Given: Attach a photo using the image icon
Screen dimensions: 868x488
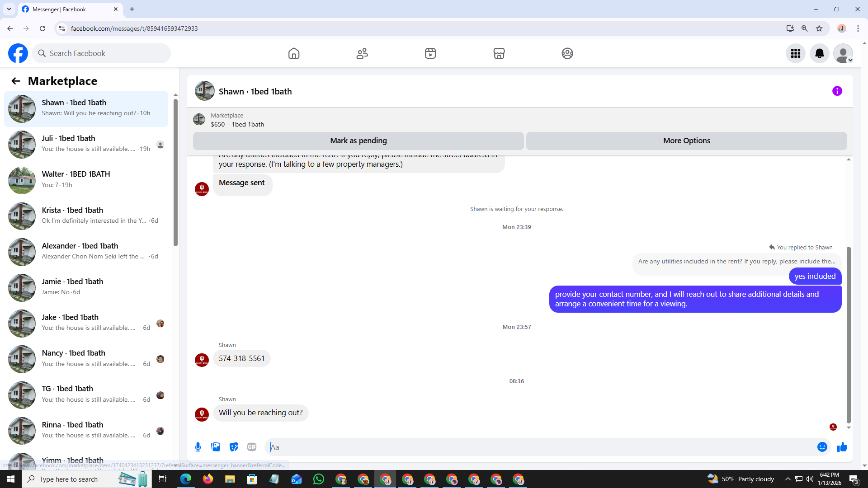Looking at the screenshot, I should tap(216, 447).
